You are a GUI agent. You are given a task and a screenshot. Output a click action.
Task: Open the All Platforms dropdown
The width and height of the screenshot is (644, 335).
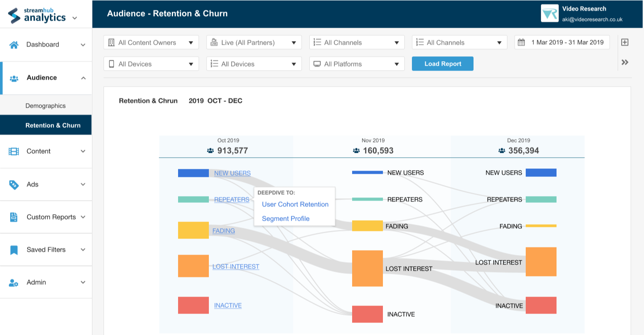pos(357,64)
